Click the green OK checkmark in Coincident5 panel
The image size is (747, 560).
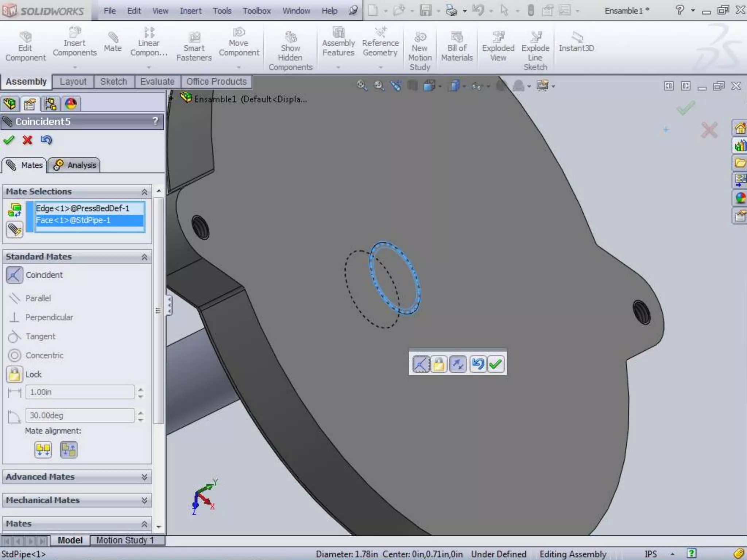[x=9, y=140]
